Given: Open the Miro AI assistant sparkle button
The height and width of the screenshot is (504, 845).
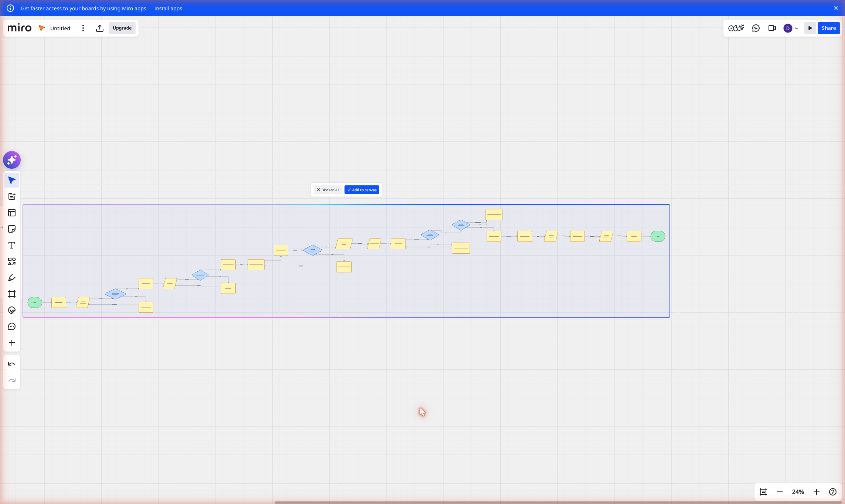Looking at the screenshot, I should [x=12, y=160].
